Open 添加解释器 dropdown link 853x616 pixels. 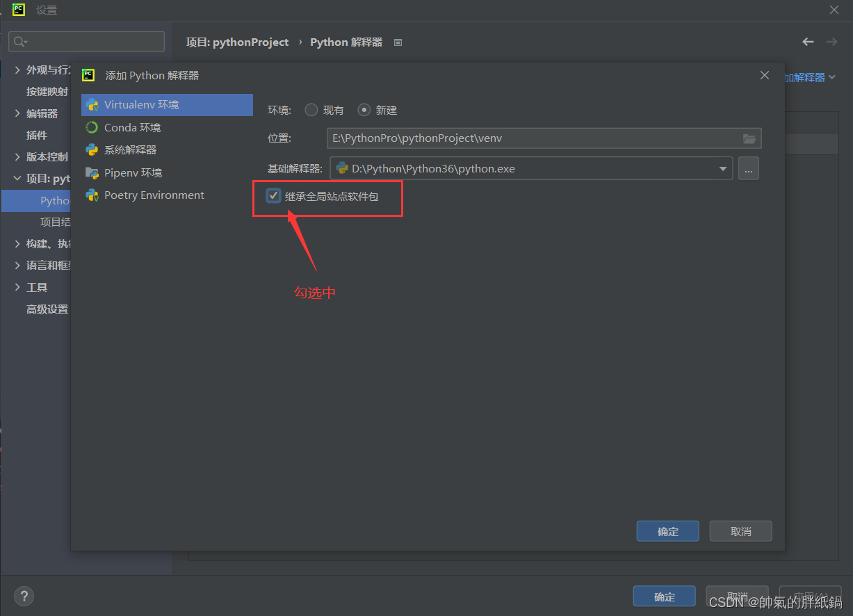click(x=811, y=77)
